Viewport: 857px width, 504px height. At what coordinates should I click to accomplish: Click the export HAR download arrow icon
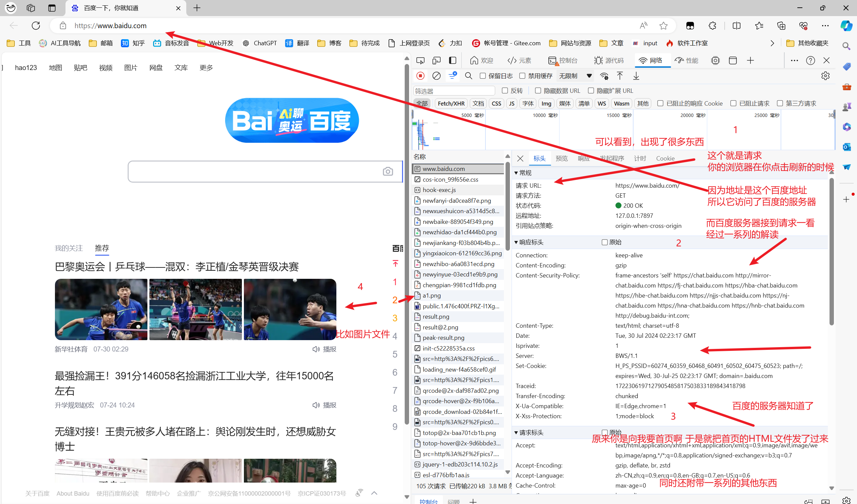tap(636, 76)
